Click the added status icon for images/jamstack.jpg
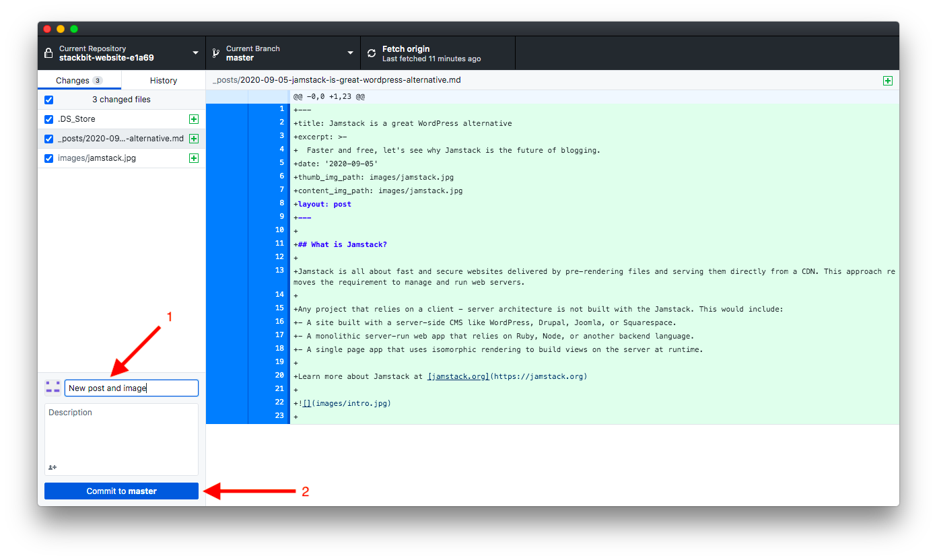 [x=194, y=158]
